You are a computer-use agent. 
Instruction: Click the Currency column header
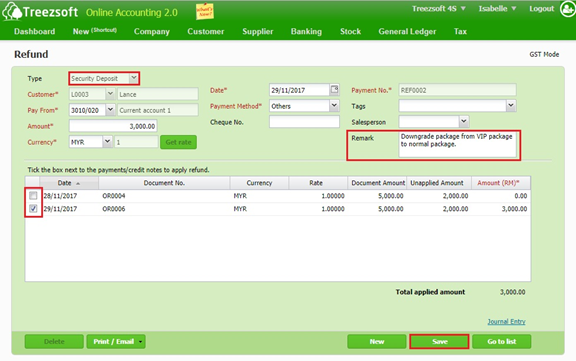tap(259, 183)
